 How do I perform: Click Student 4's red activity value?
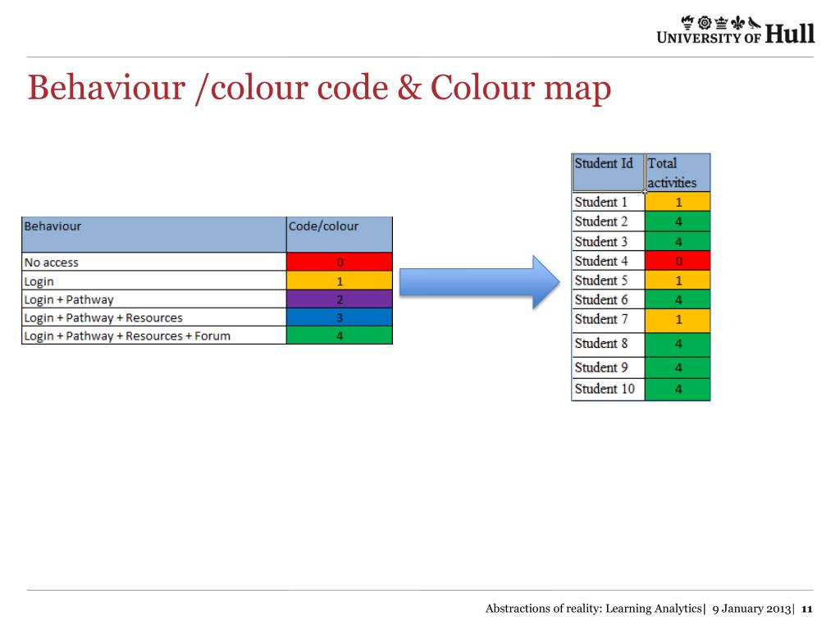pos(678,260)
